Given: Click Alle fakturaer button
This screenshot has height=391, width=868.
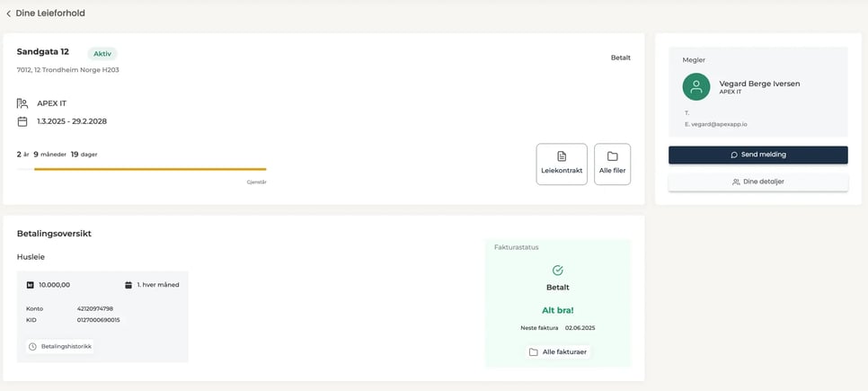Looking at the screenshot, I should (x=558, y=352).
